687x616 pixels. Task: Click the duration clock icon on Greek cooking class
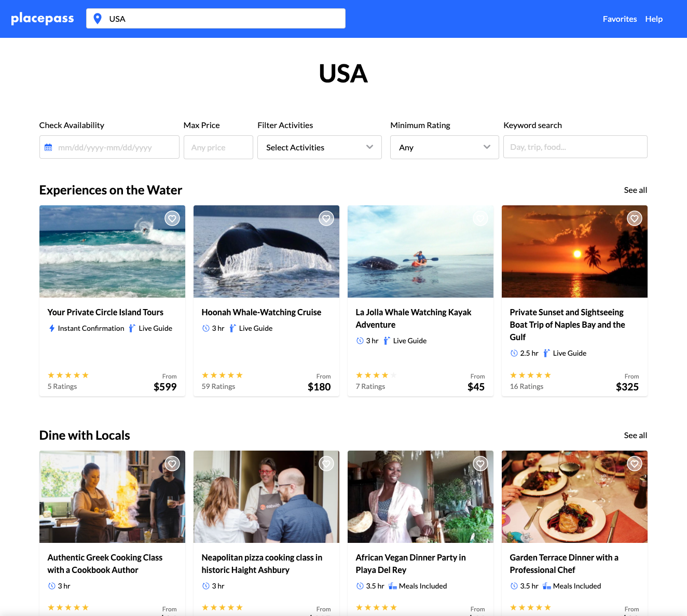(52, 585)
